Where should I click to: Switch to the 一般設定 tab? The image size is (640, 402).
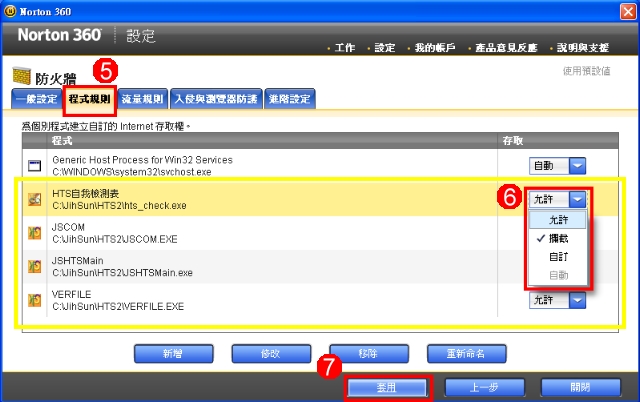pos(36,99)
